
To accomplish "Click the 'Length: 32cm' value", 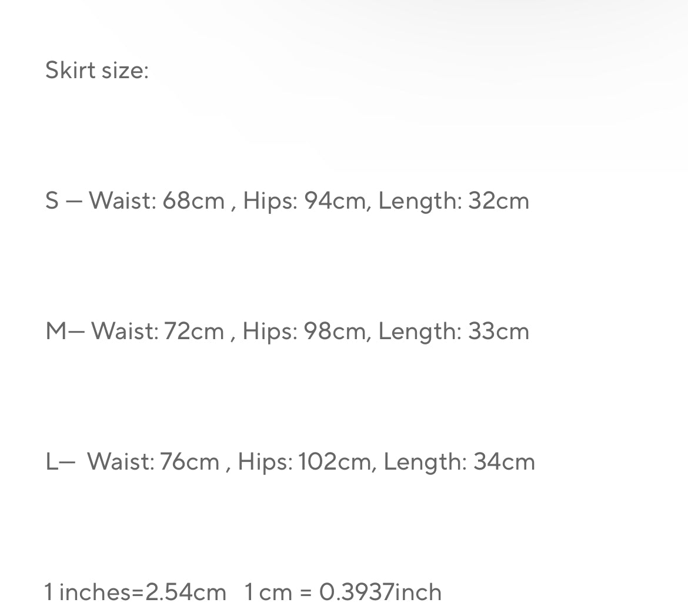I will click(454, 201).
